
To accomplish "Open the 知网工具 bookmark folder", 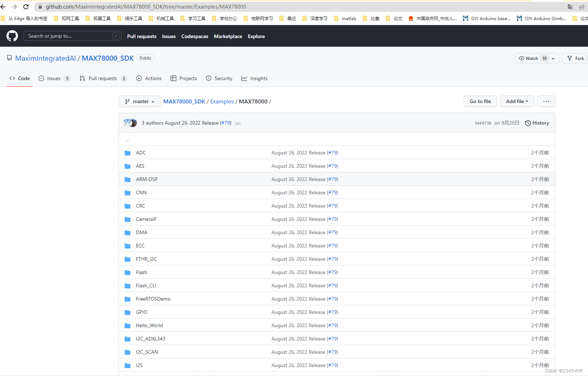I will tap(66, 18).
